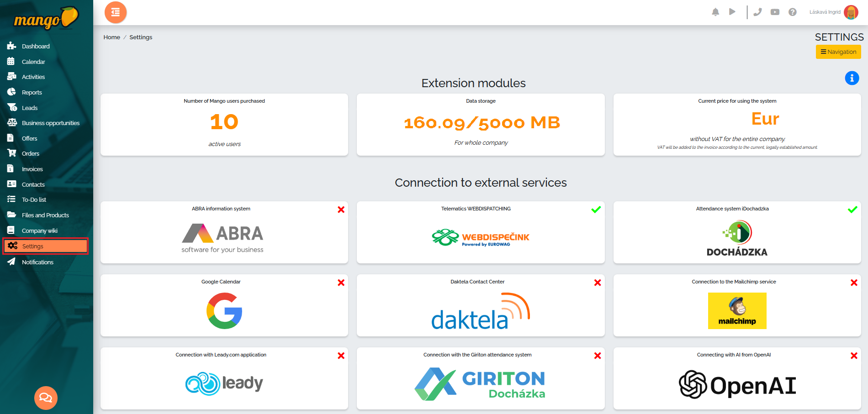Click the user avatar of Láskavá Ingrid
Viewport: 868px width, 414px height.
coord(851,12)
